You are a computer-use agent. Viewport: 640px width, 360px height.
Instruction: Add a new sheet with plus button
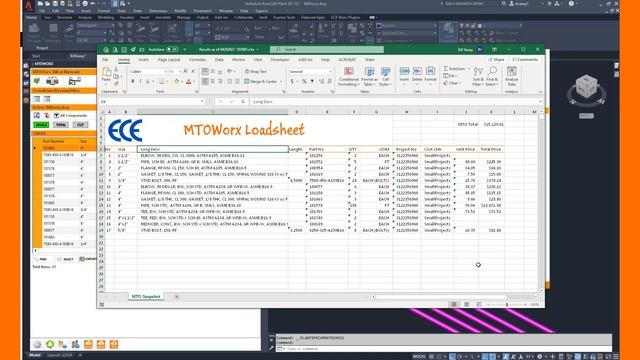click(176, 296)
